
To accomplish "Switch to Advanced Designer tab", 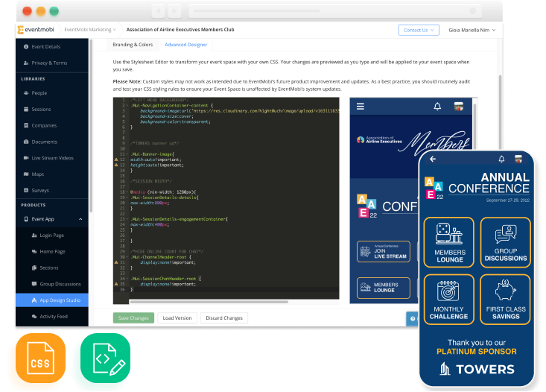I will click(x=185, y=45).
